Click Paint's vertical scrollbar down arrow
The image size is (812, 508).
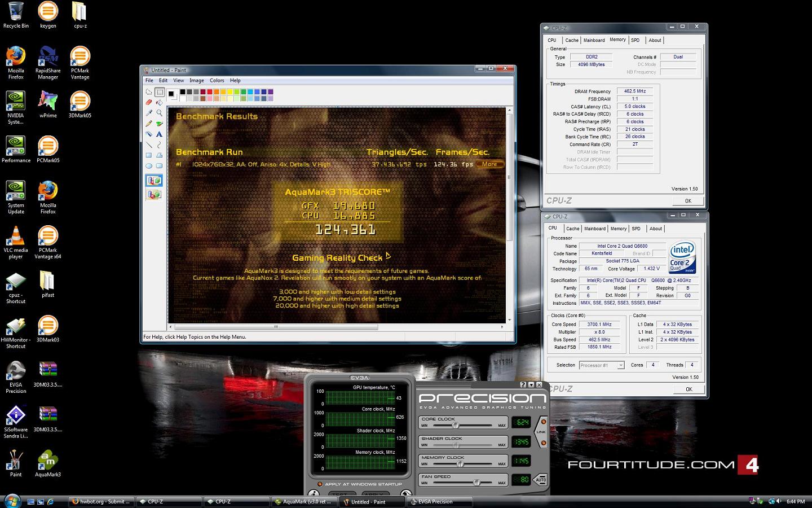[510, 319]
